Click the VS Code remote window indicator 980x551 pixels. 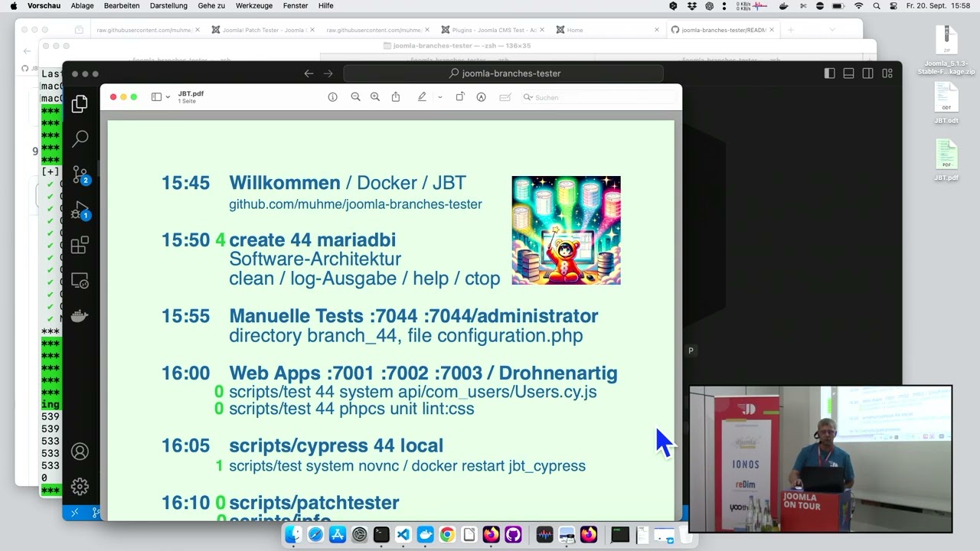[74, 513]
